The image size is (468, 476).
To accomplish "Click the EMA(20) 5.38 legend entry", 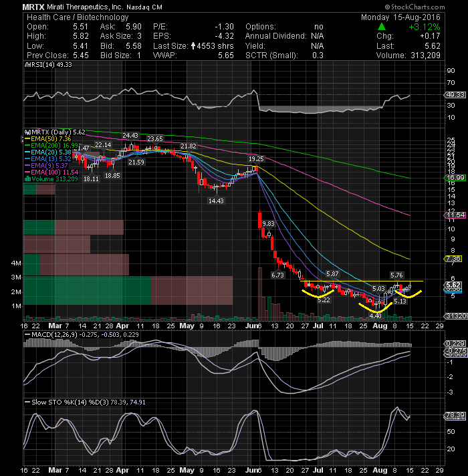I will tap(48, 152).
